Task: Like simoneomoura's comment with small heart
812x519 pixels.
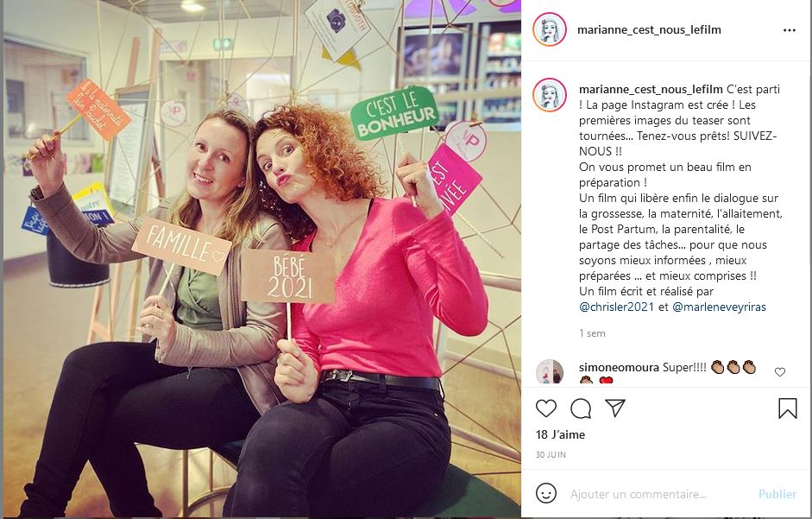Action: [x=780, y=371]
